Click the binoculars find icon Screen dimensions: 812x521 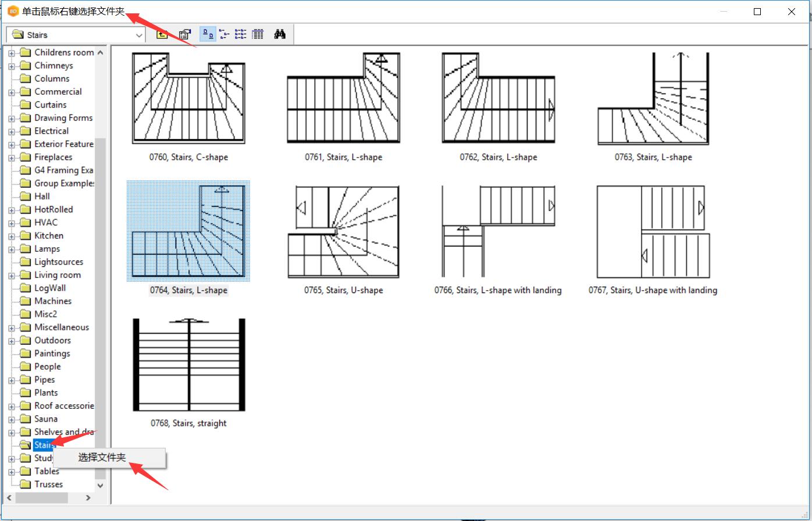(x=280, y=34)
